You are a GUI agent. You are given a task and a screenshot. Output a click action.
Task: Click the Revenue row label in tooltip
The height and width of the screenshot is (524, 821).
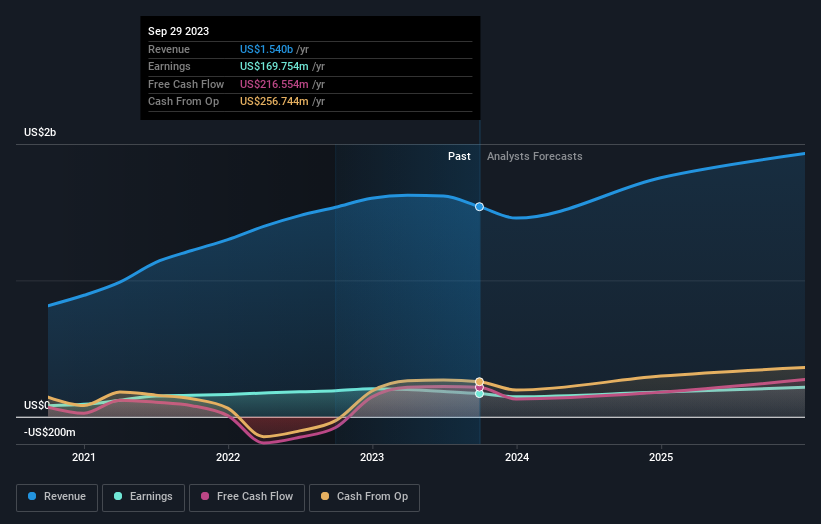click(169, 49)
